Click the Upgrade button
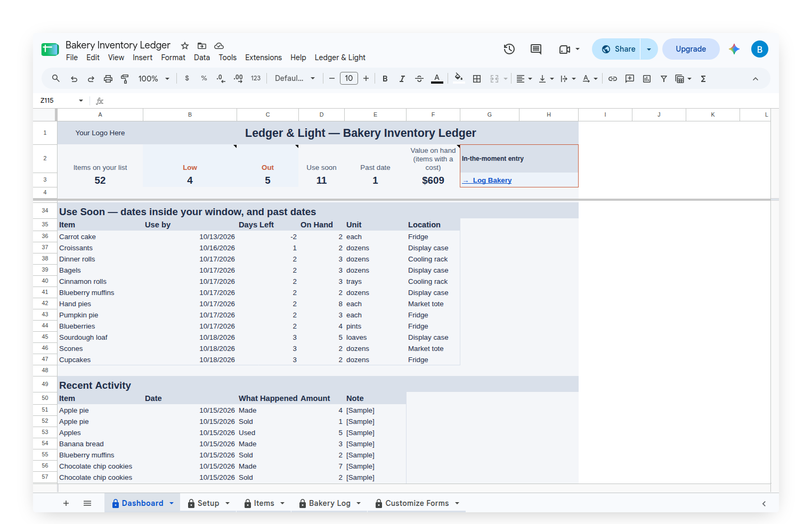 point(691,49)
